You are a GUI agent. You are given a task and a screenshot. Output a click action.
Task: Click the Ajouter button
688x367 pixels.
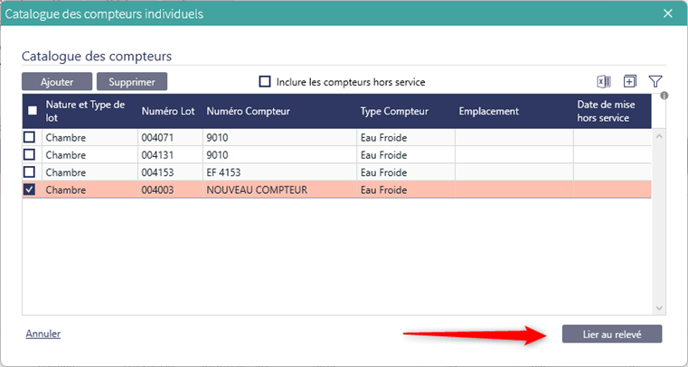coord(57,82)
